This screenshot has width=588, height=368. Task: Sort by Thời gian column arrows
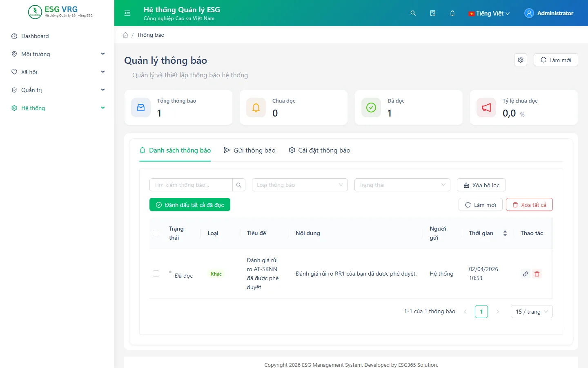click(x=505, y=233)
